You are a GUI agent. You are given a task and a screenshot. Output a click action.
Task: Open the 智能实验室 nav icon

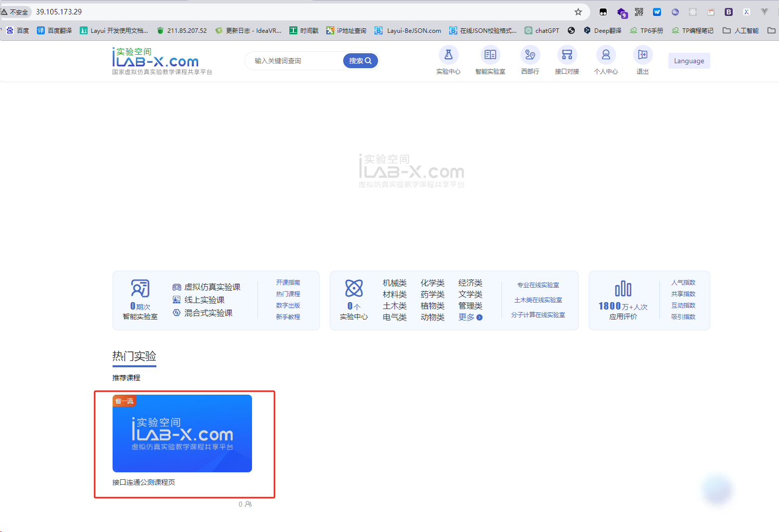click(x=490, y=55)
